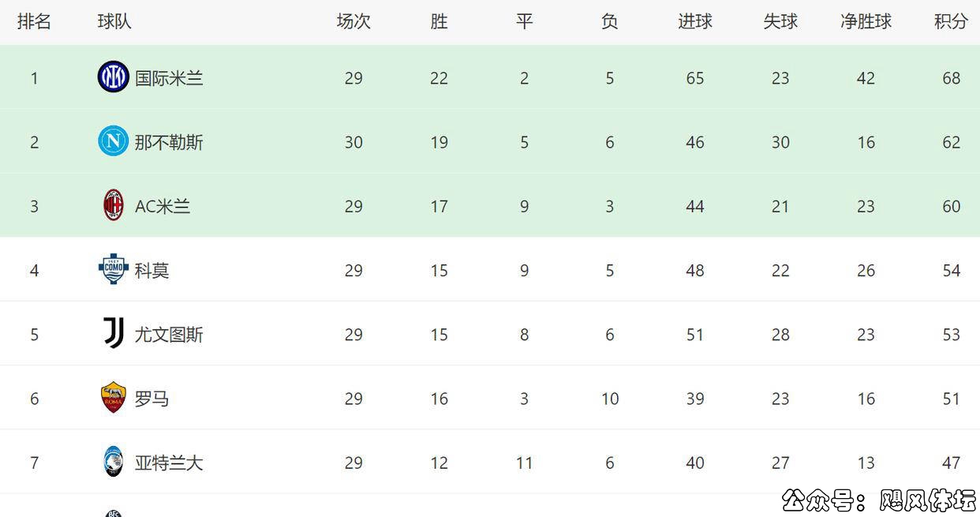This screenshot has width=980, height=517.
Task: Click the 进球 column header
Action: 694,21
